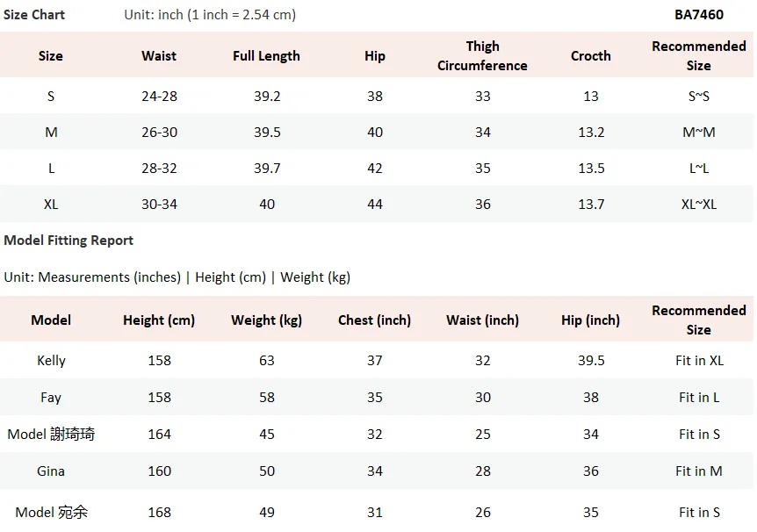Click full length 39.7 in L row
757x532 pixels.
click(267, 168)
